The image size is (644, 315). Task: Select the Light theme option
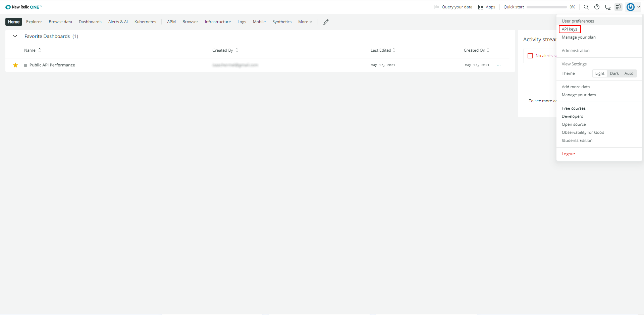[599, 73]
